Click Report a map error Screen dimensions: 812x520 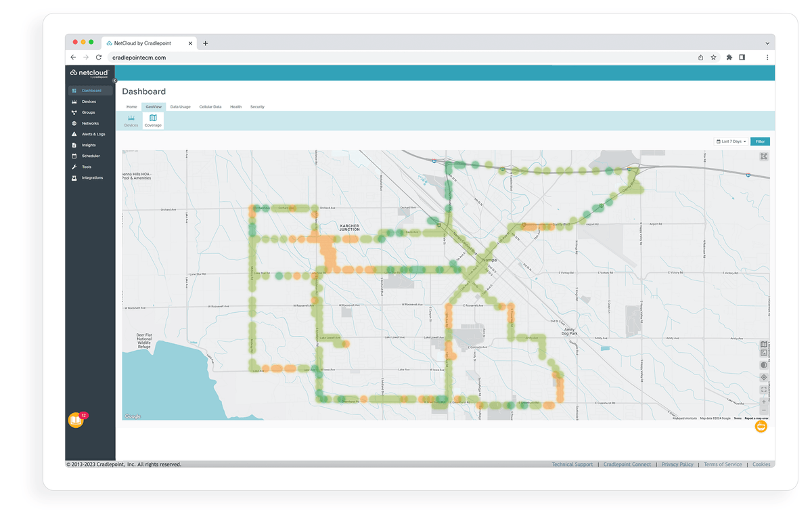(757, 418)
